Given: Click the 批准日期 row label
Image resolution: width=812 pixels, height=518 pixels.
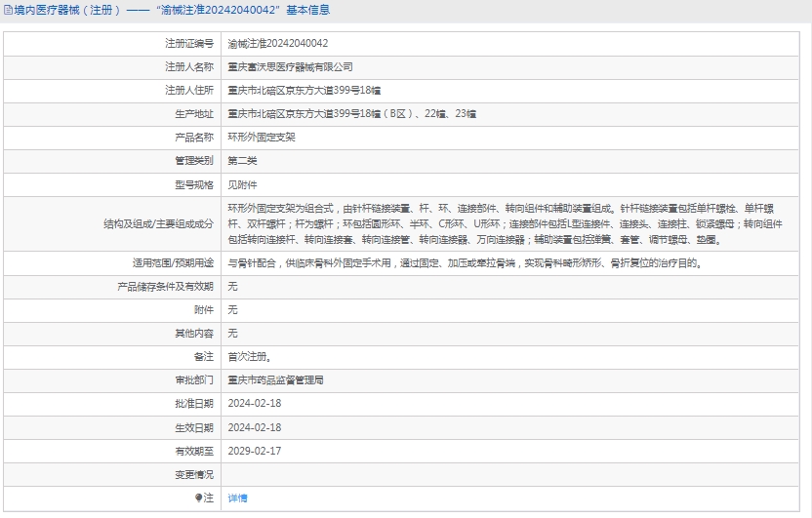Looking at the screenshot, I should (193, 404).
